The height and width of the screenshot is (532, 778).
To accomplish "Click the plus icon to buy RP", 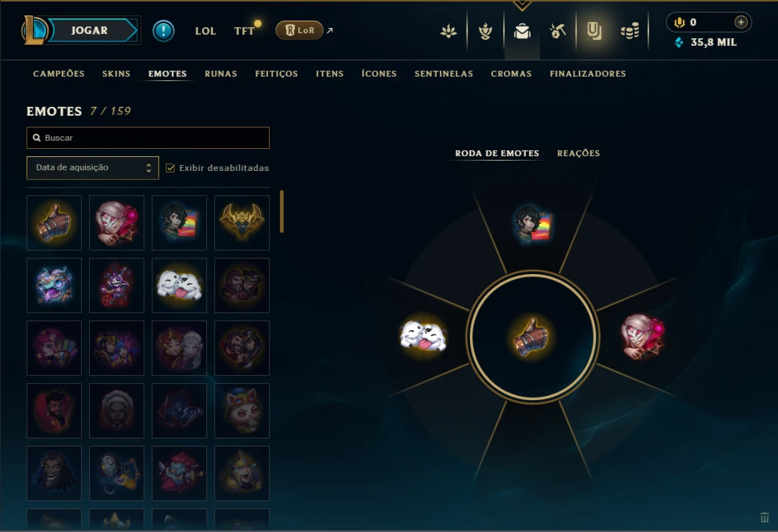I will (740, 22).
